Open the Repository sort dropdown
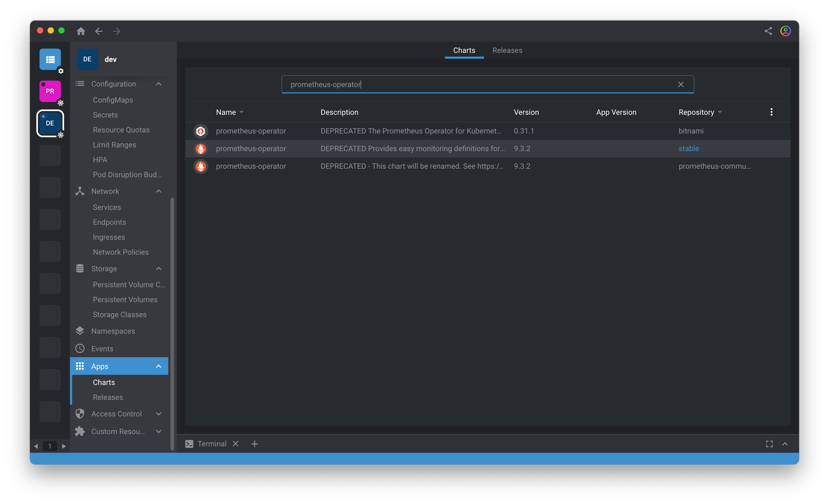This screenshot has width=829, height=504. click(720, 112)
